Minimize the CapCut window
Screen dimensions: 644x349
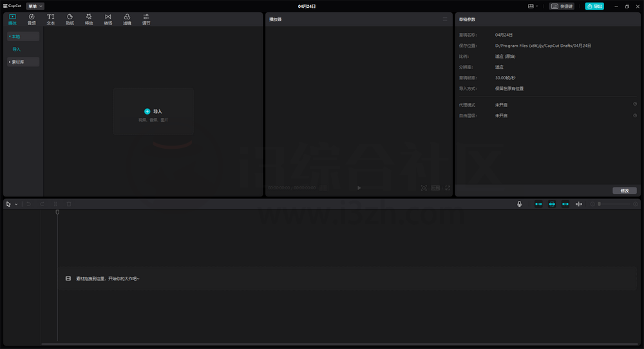(x=616, y=6)
